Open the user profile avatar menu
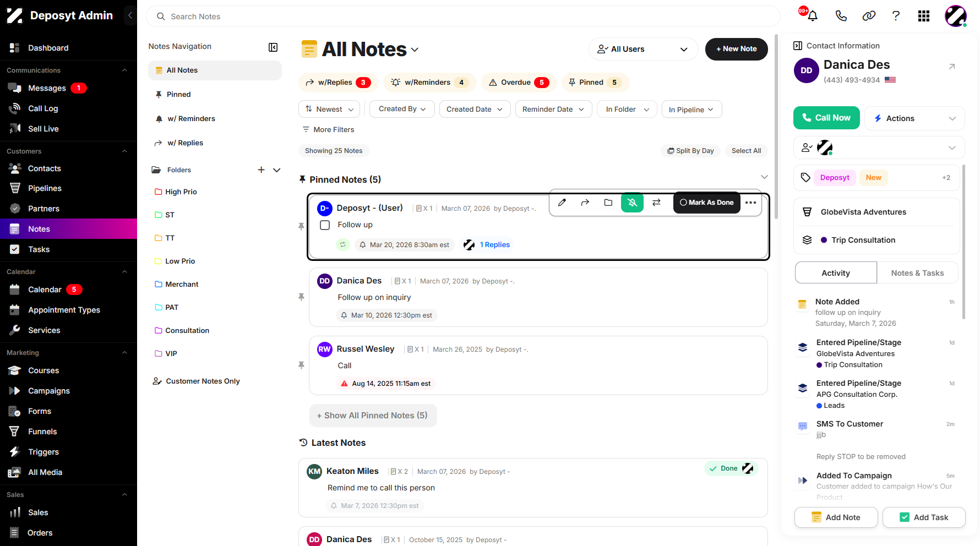The height and width of the screenshot is (546, 980). click(956, 16)
